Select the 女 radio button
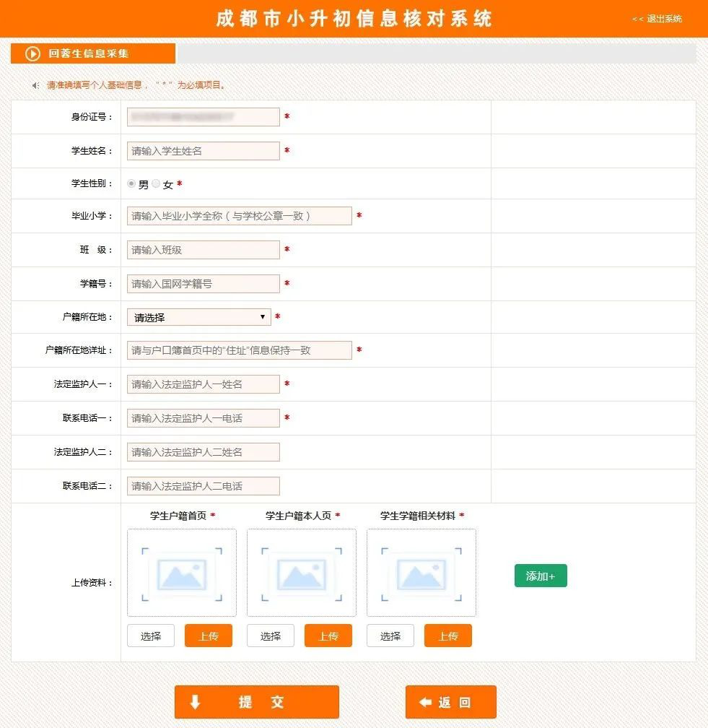 click(156, 184)
